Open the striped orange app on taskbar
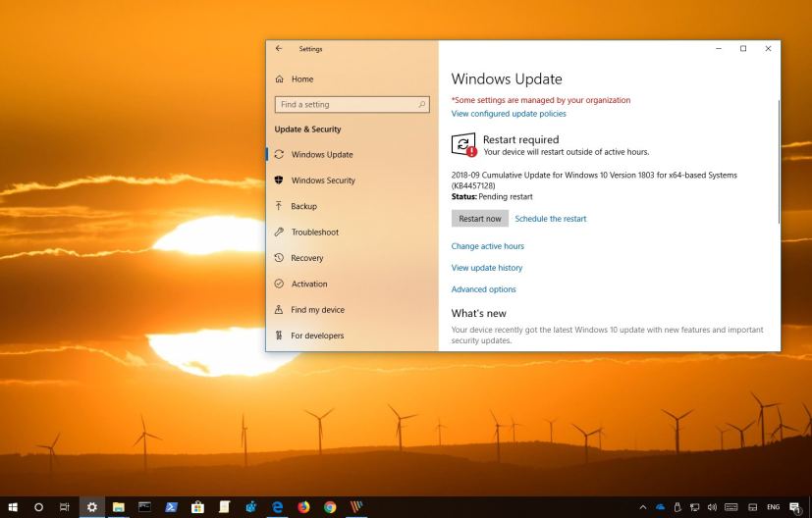Viewport: 812px width, 518px height. pyautogui.click(x=356, y=507)
